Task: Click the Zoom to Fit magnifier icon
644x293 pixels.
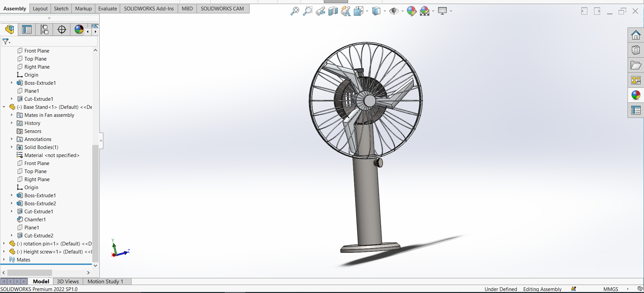Action: [x=294, y=11]
